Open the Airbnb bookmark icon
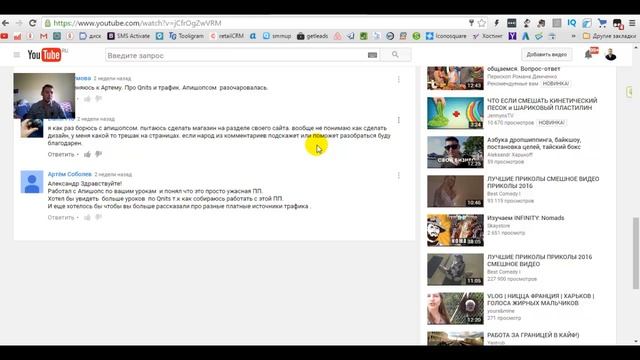 [338, 36]
